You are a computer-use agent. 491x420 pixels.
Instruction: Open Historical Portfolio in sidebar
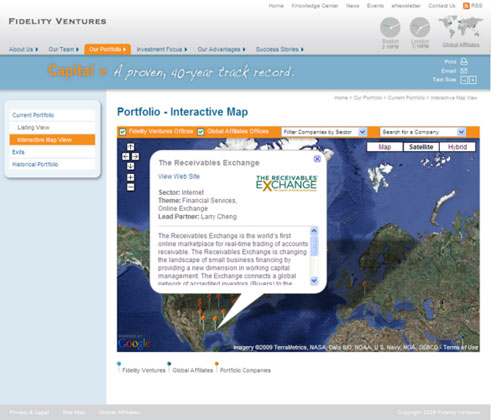pyautogui.click(x=52, y=164)
